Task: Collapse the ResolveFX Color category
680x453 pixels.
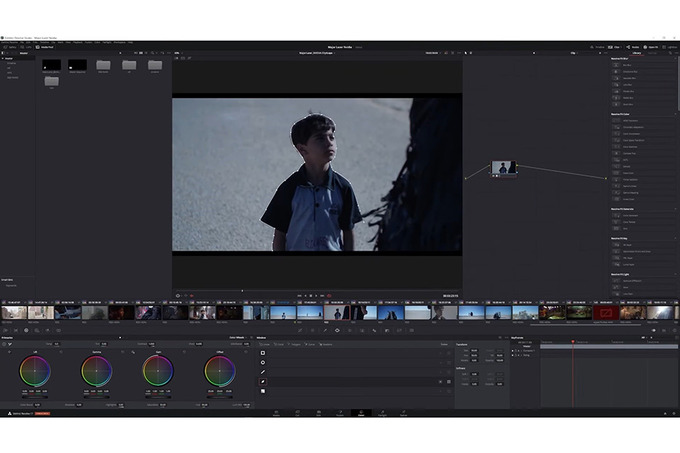Action: (675, 114)
